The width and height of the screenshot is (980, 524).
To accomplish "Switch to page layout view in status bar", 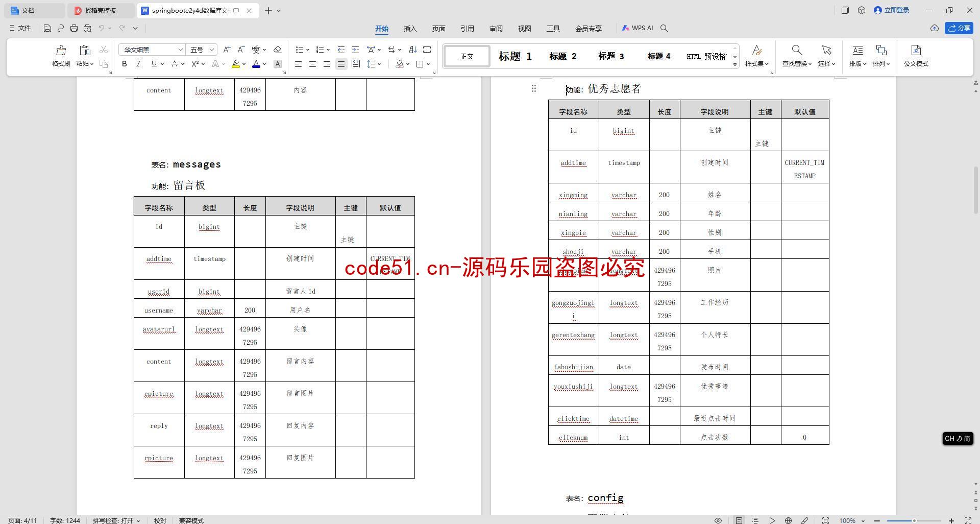I will (739, 520).
